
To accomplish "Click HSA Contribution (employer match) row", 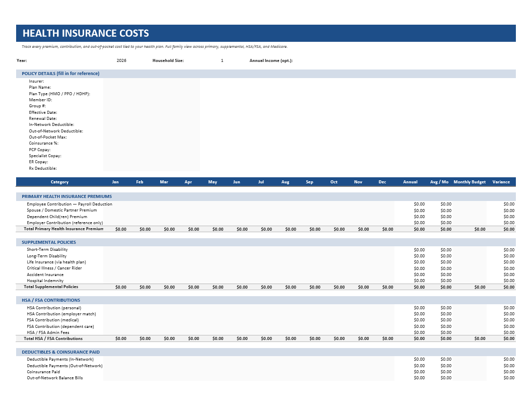I will tap(265, 314).
